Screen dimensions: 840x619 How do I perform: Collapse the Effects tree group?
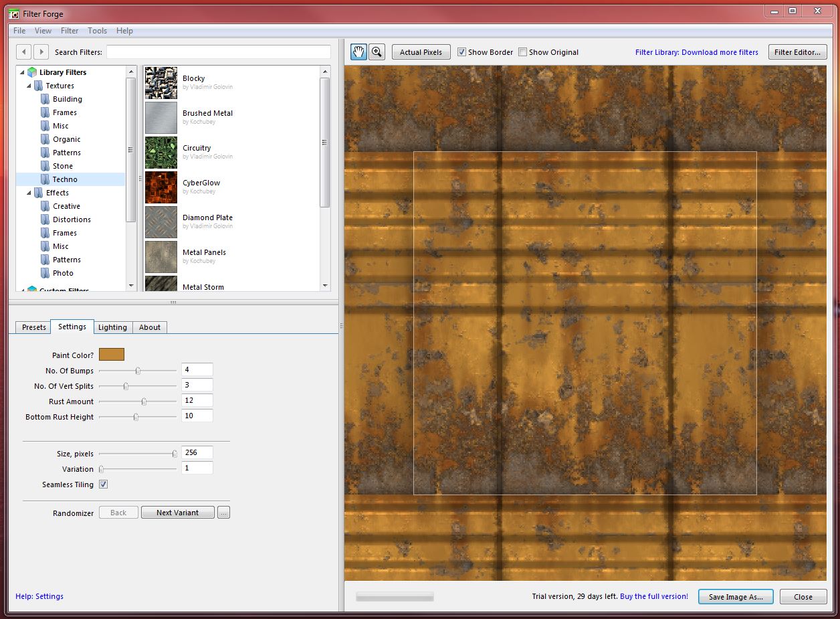29,193
